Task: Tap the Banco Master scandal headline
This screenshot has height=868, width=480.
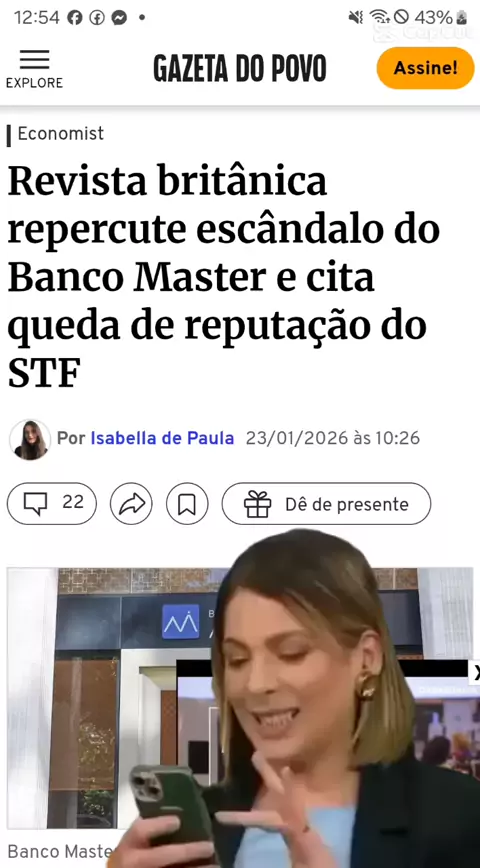Action: 224,276
